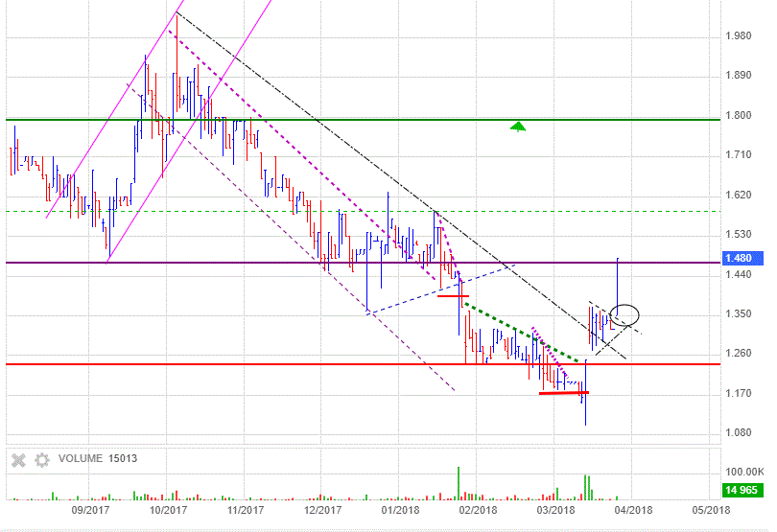Screen dimensions: 777x532
Task: Click the 10/2017 date axis label
Action: pyautogui.click(x=168, y=510)
